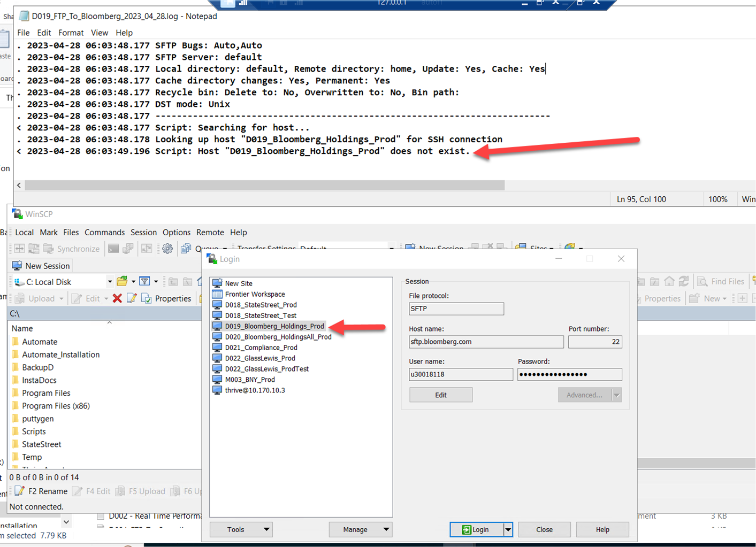Open the Format menu in Notepad

tap(71, 33)
